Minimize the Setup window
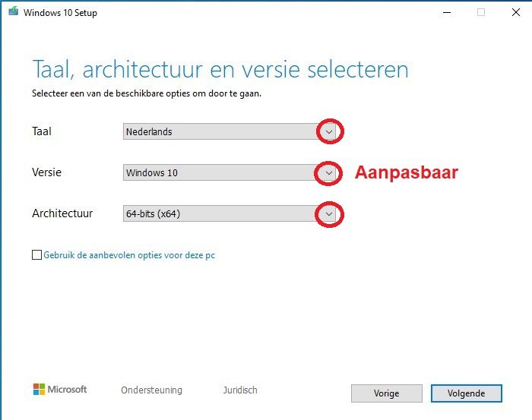 point(443,12)
